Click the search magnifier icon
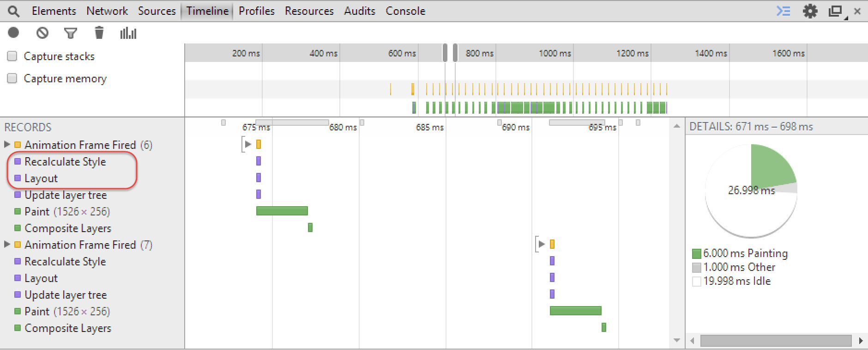The height and width of the screenshot is (350, 868). 14,11
